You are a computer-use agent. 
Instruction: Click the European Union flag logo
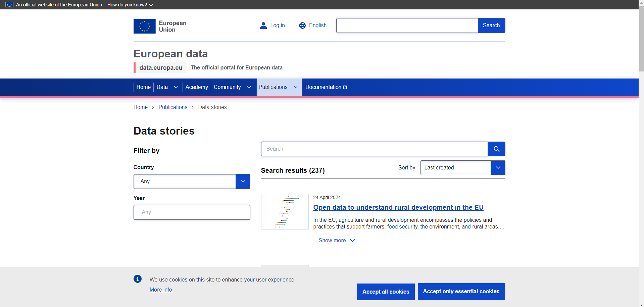click(144, 26)
